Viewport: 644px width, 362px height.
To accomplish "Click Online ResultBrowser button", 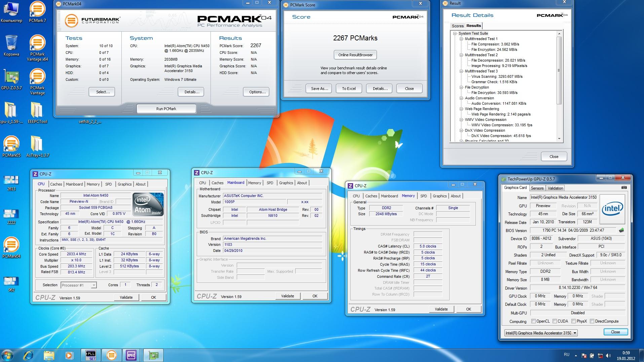I will click(355, 55).
